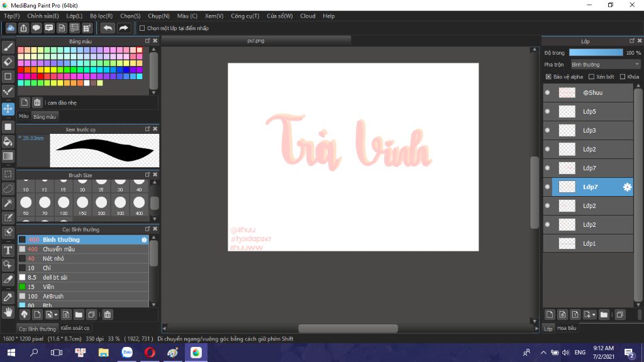Expand the add-layer dropdown in Lớp panel
This screenshot has height=362, width=644.
click(594, 315)
